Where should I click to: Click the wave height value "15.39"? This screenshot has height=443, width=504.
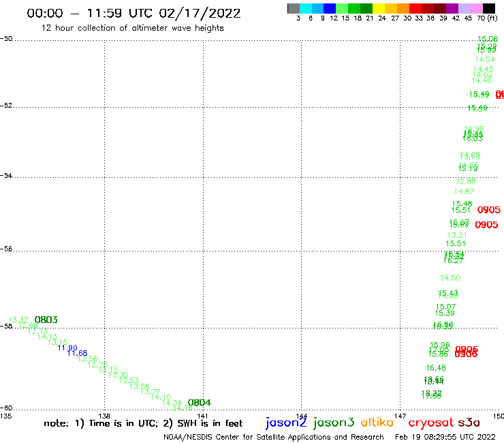coord(445,313)
